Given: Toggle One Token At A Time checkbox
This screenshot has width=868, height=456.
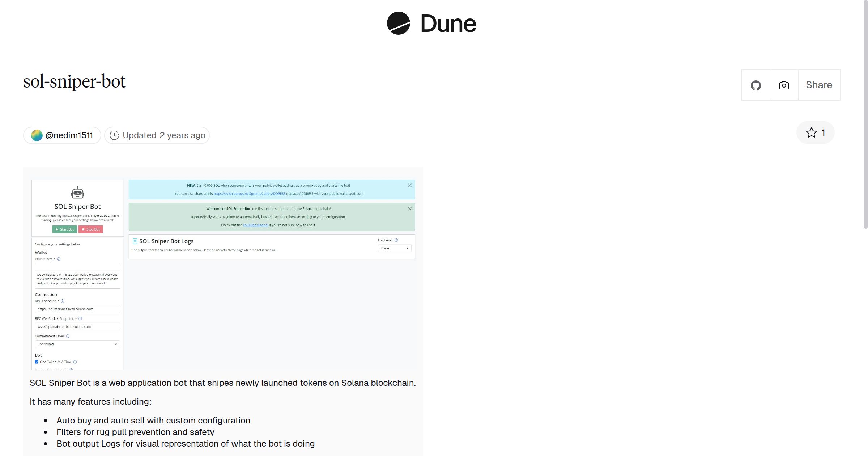Looking at the screenshot, I should [37, 362].
